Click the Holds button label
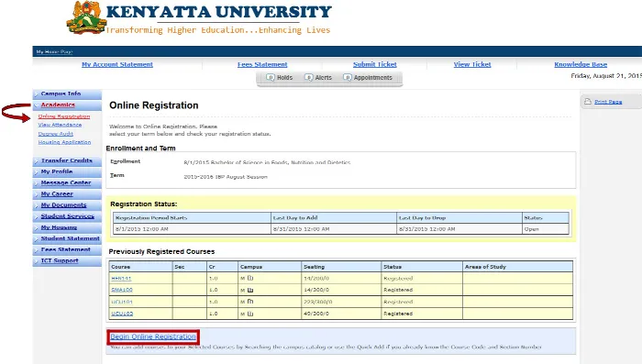This screenshot has height=364, width=642. coord(284,77)
